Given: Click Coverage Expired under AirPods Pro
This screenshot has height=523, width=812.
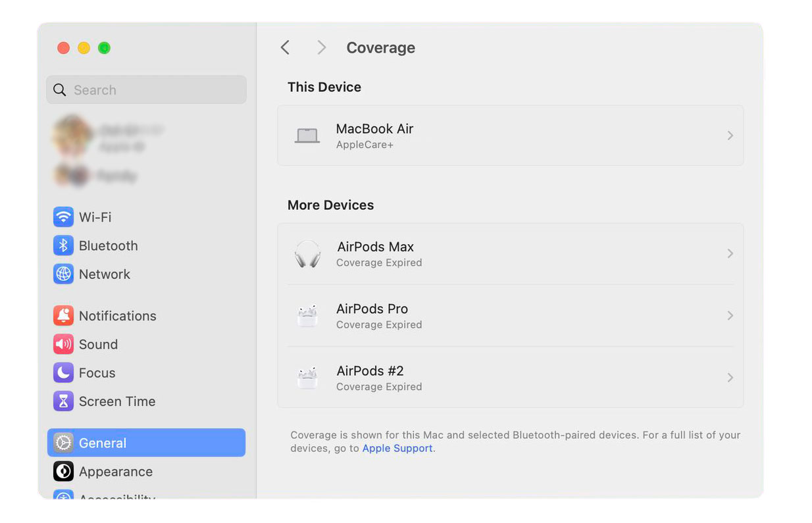Looking at the screenshot, I should (379, 324).
